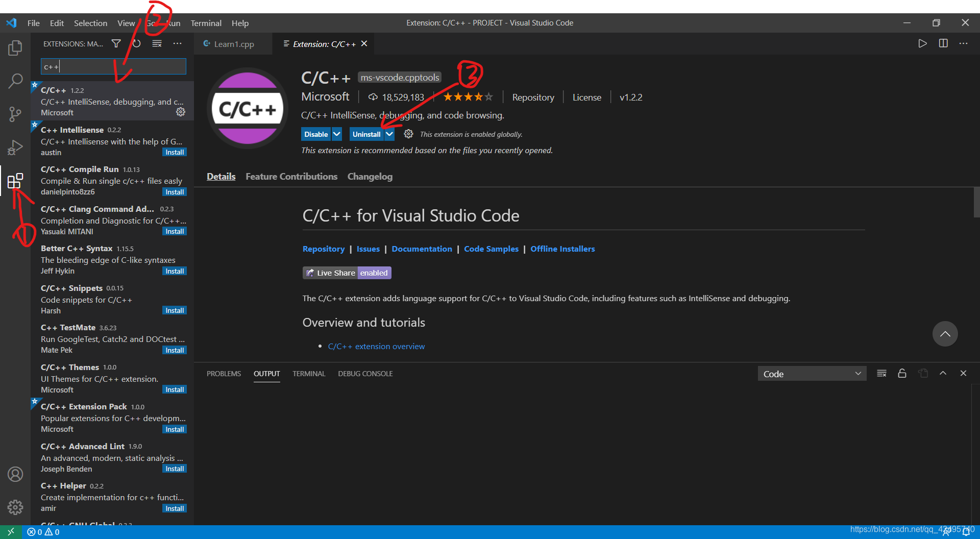Open the output channel Code dropdown
The width and height of the screenshot is (980, 539).
pos(812,374)
